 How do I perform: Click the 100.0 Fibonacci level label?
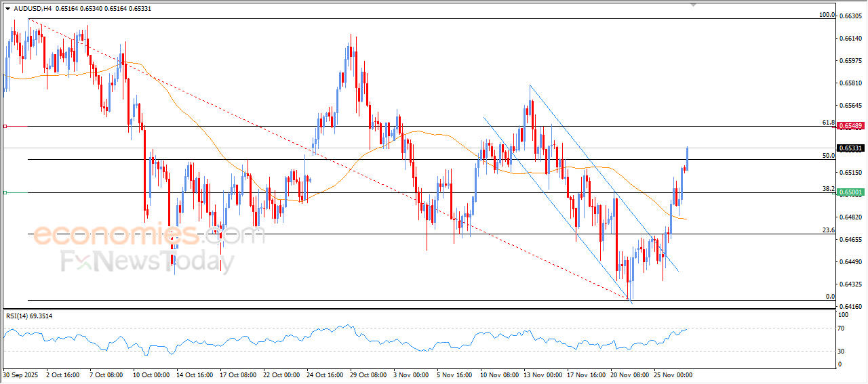tap(826, 15)
